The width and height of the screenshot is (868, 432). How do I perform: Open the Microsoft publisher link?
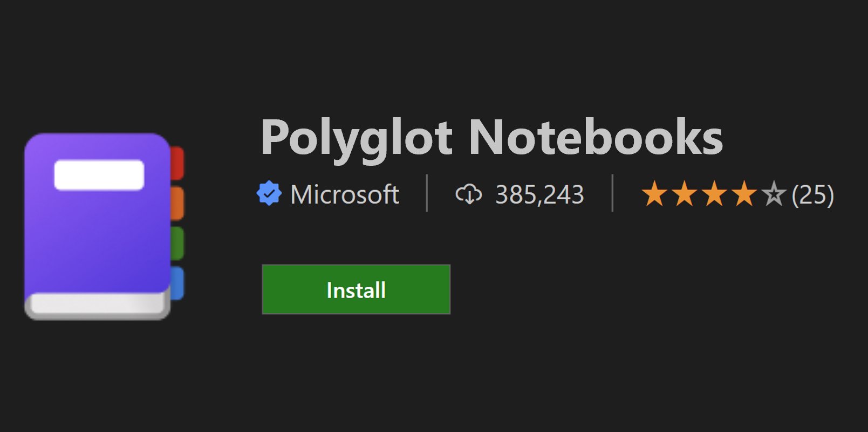point(345,194)
